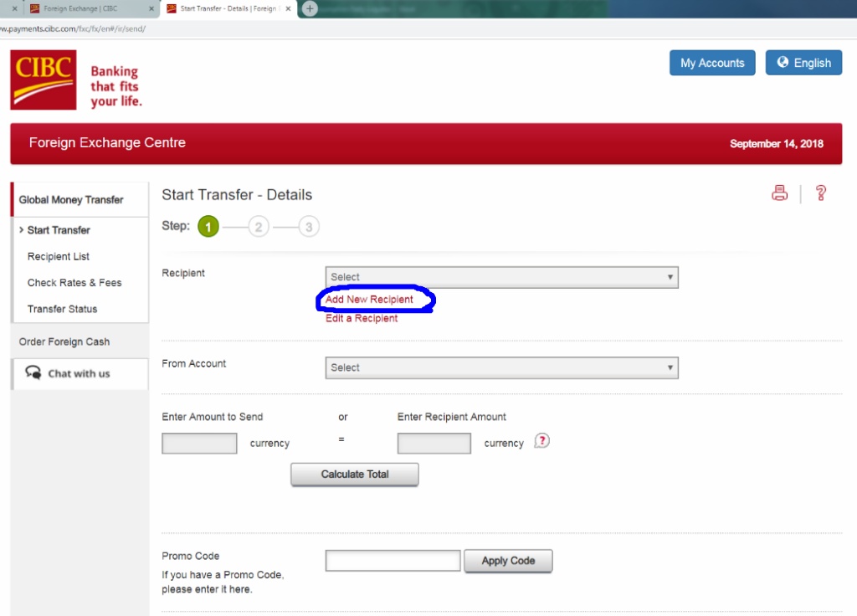Image resolution: width=857 pixels, height=616 pixels.
Task: Open the Recipient dropdown
Action: click(x=502, y=277)
